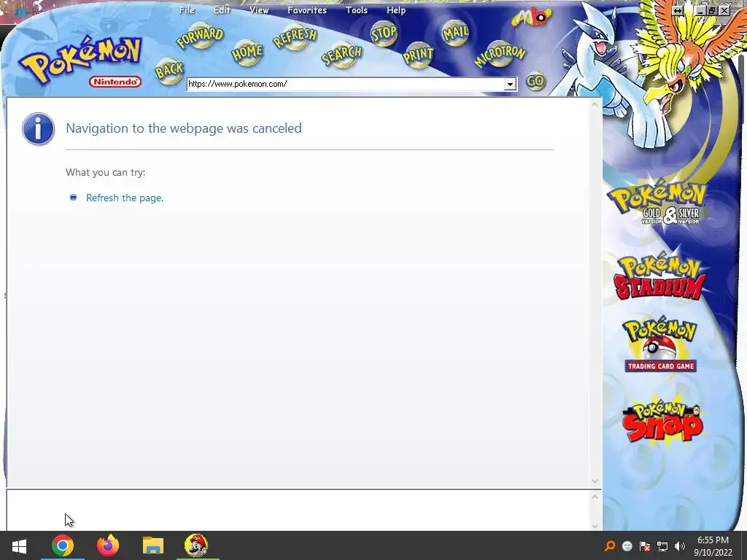Open SEARCH from the Pokémon toolbar

pos(341,54)
